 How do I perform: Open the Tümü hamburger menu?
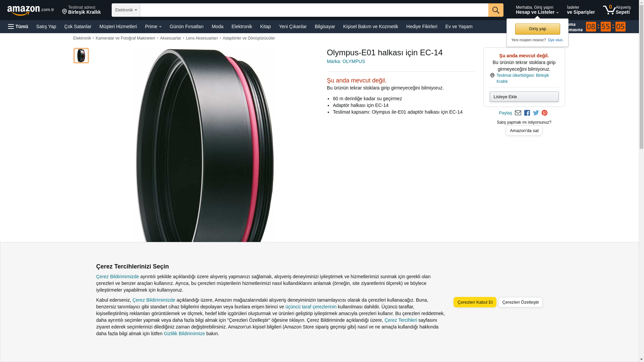18,26
